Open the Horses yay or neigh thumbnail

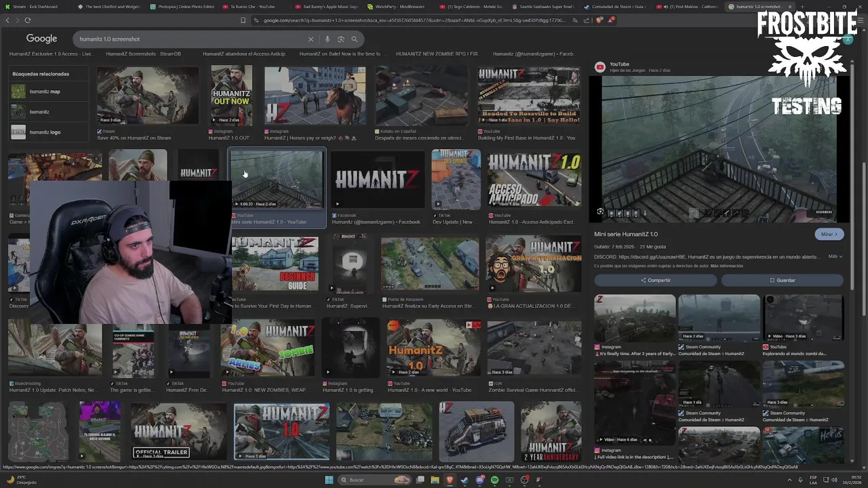315,96
